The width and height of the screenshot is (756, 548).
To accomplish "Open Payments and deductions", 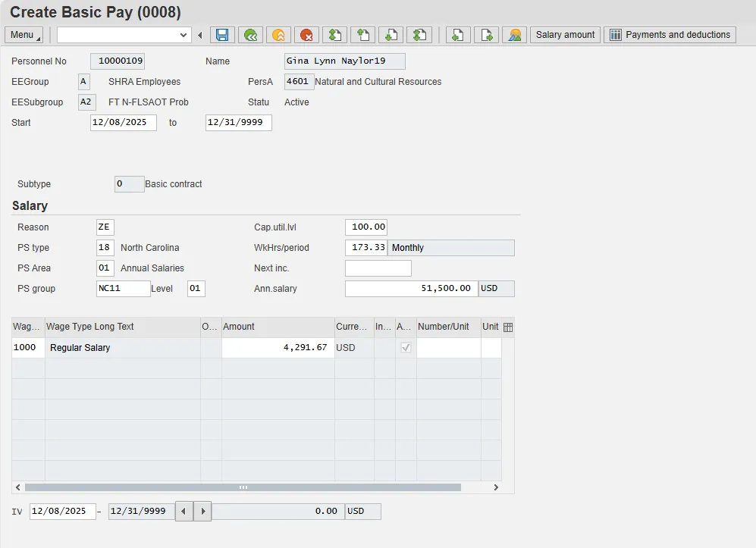I will 670,35.
